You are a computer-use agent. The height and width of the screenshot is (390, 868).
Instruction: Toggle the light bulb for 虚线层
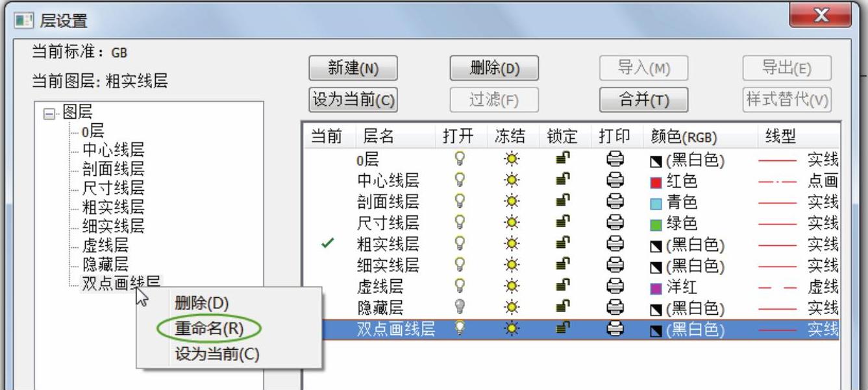click(x=460, y=287)
